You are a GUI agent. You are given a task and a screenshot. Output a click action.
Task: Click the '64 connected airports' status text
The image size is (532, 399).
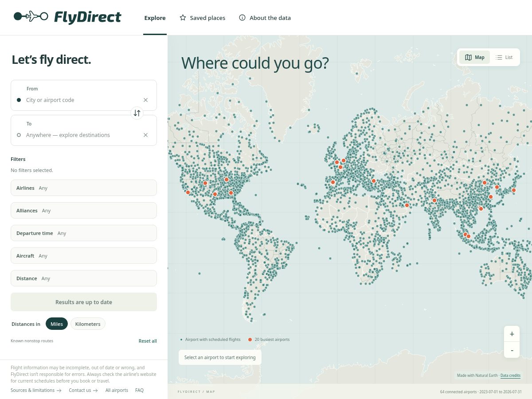pyautogui.click(x=458, y=392)
